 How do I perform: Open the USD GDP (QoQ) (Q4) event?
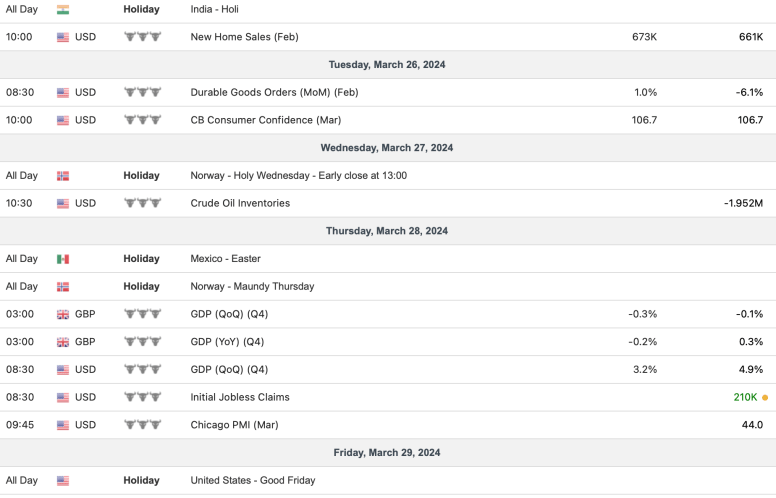pos(229,369)
